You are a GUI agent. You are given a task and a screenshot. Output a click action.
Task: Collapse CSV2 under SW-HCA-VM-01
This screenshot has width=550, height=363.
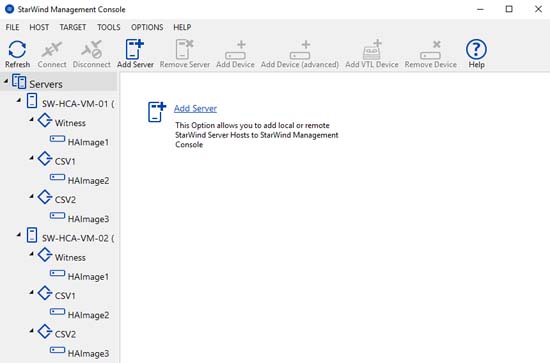[x=32, y=196]
